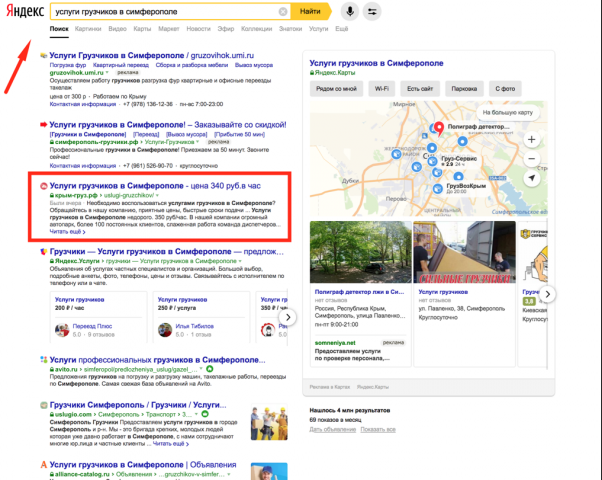The width and height of the screenshot is (602, 480).
Task: Click Реклама в Картах footer link
Action: tap(330, 387)
